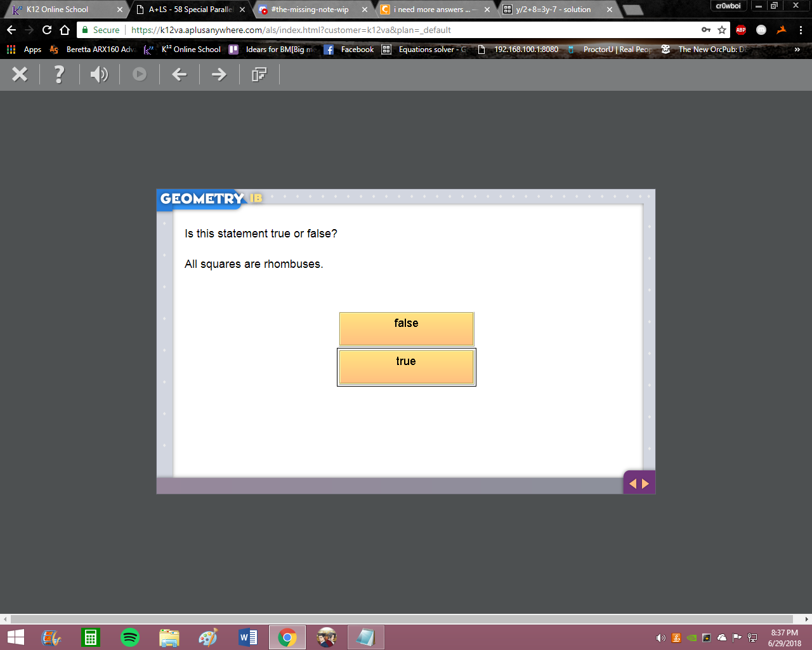Go to previous lesson page arrow
Image resolution: width=812 pixels, height=650 pixels.
[x=180, y=74]
